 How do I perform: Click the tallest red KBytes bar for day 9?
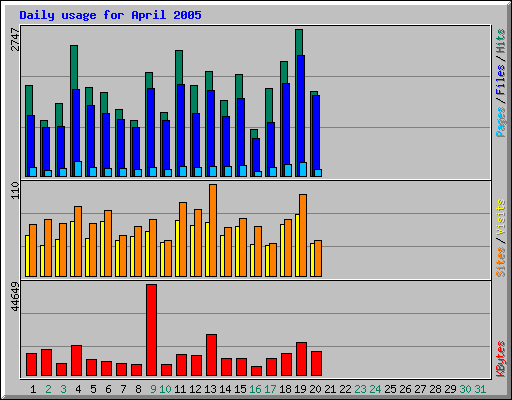coord(151,330)
